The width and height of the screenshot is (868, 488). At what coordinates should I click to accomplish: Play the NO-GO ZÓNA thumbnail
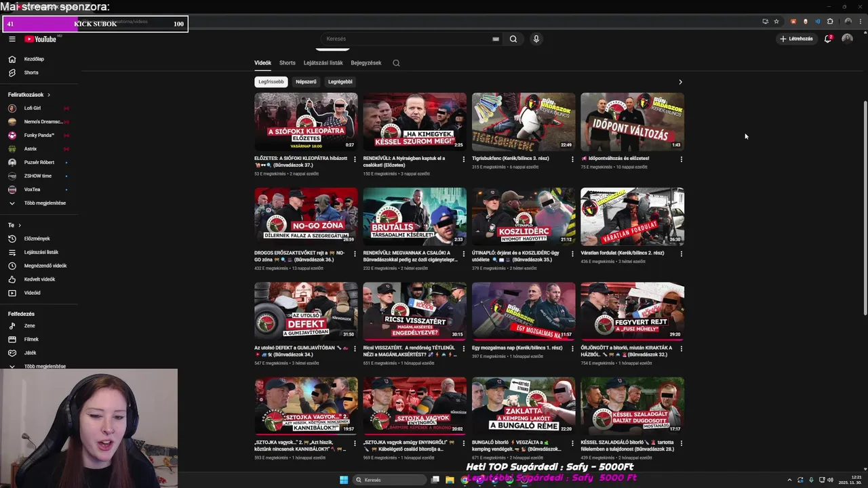pyautogui.click(x=306, y=216)
